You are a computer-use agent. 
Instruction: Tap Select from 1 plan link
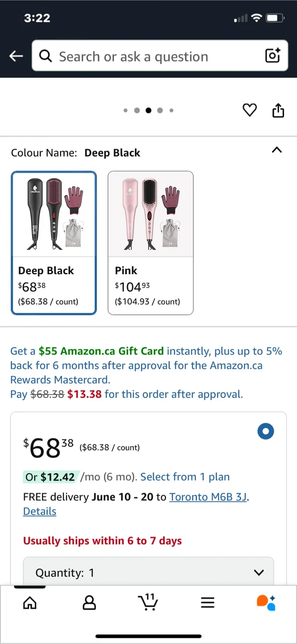pyautogui.click(x=185, y=477)
